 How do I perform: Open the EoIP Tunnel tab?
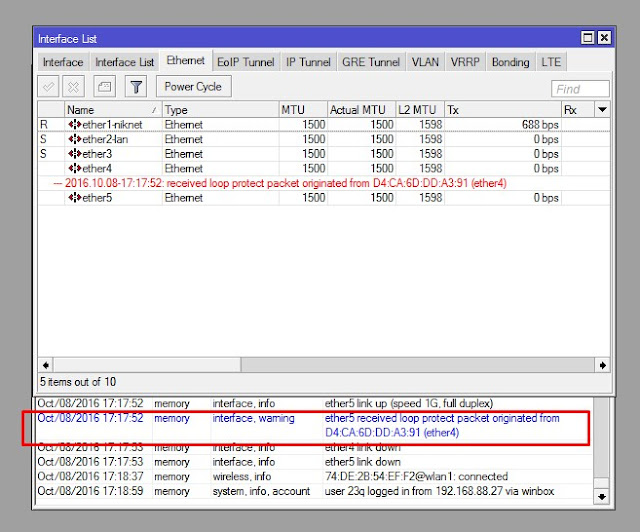click(246, 62)
